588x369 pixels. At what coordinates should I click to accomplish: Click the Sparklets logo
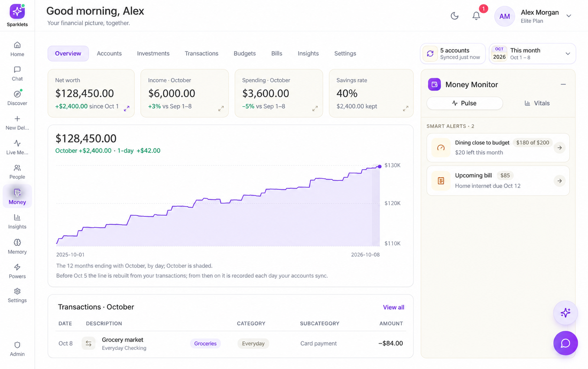[x=17, y=12]
